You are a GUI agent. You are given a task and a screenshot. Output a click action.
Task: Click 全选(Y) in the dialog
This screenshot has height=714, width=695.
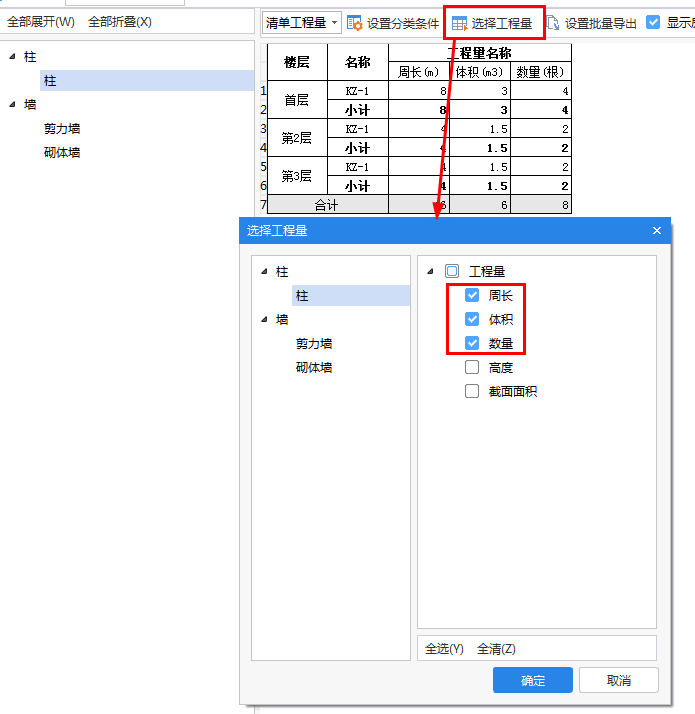[x=445, y=649]
